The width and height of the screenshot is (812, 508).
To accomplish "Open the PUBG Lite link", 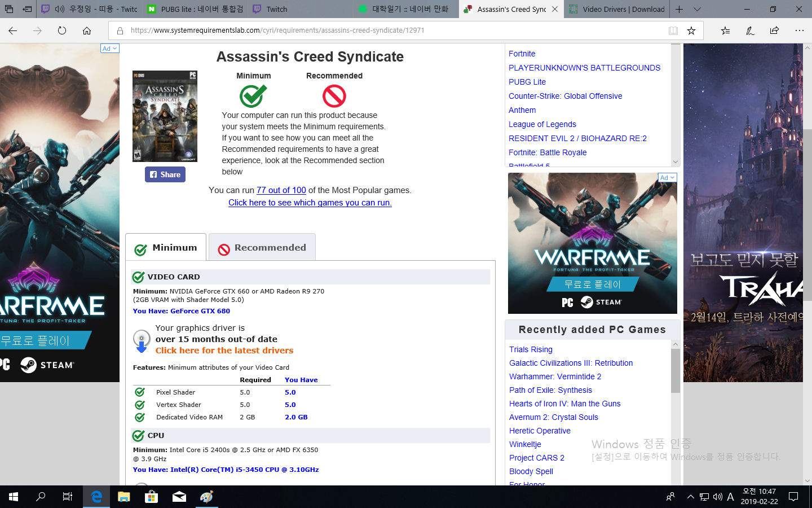I will point(527,82).
